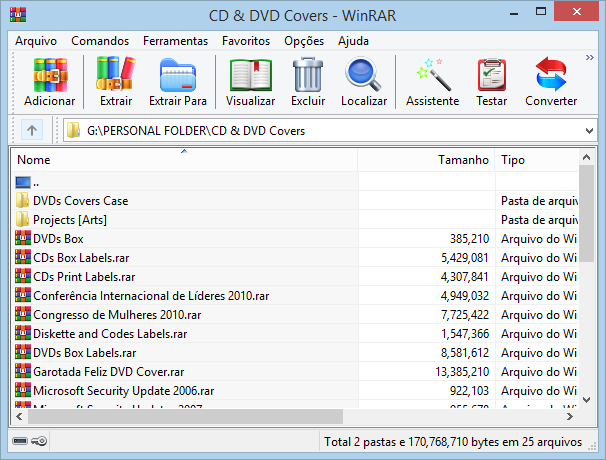
Task: Click vertical scrollbar down arrow
Action: [x=586, y=400]
